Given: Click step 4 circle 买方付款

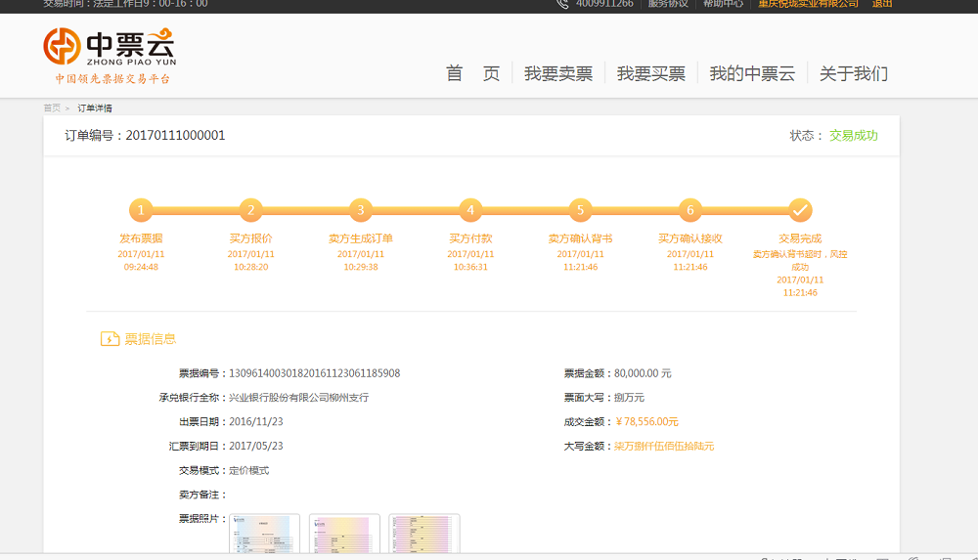Looking at the screenshot, I should point(470,210).
